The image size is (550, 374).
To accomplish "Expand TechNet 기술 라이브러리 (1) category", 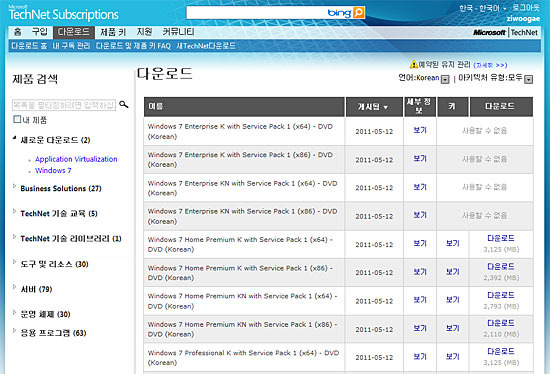I will pos(14,236).
